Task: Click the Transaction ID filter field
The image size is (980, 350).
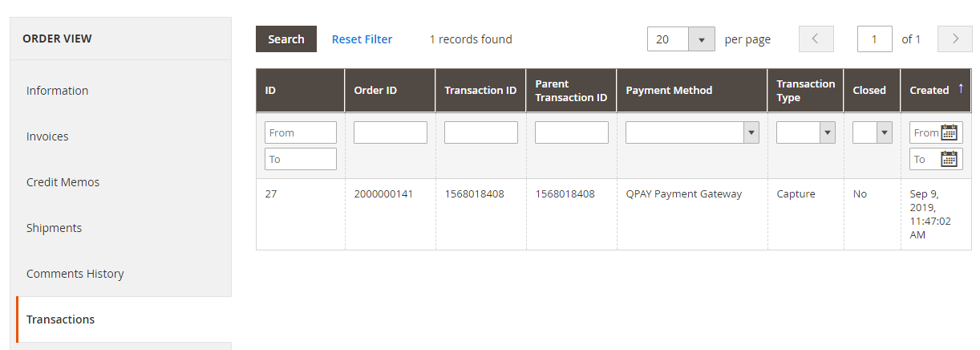Action: point(480,132)
